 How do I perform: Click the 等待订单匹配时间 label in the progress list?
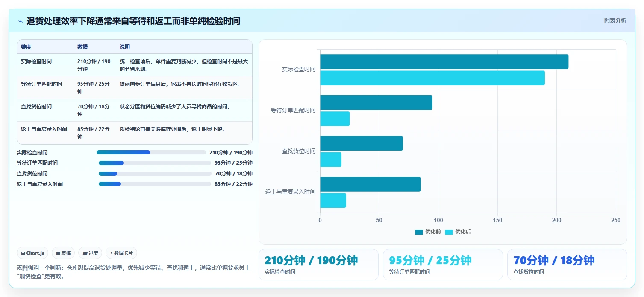pyautogui.click(x=37, y=163)
